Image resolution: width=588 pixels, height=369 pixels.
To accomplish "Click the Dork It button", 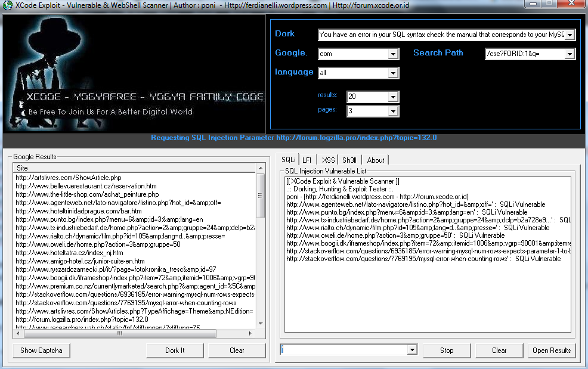I will pos(175,351).
